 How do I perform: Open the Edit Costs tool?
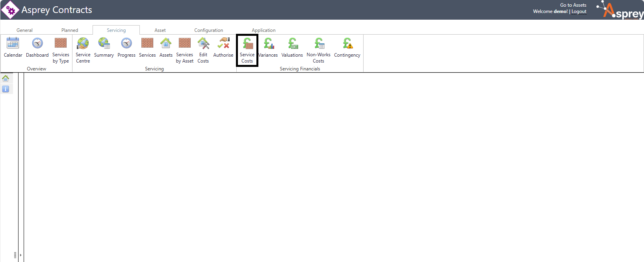[203, 43]
